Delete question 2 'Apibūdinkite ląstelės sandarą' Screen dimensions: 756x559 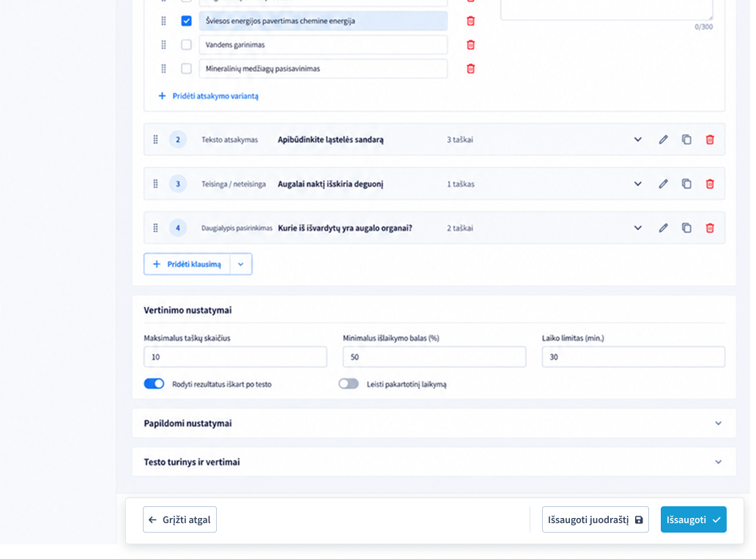tap(710, 140)
